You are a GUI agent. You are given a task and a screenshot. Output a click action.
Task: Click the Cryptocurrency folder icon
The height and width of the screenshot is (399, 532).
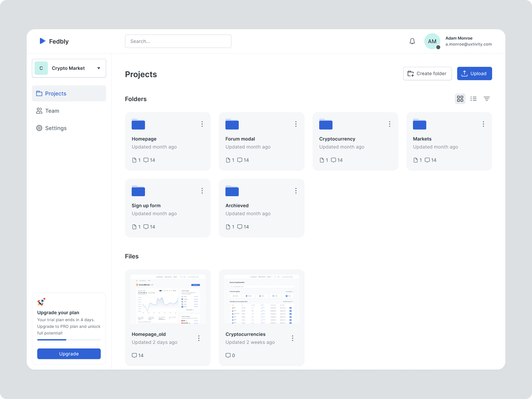tap(326, 124)
